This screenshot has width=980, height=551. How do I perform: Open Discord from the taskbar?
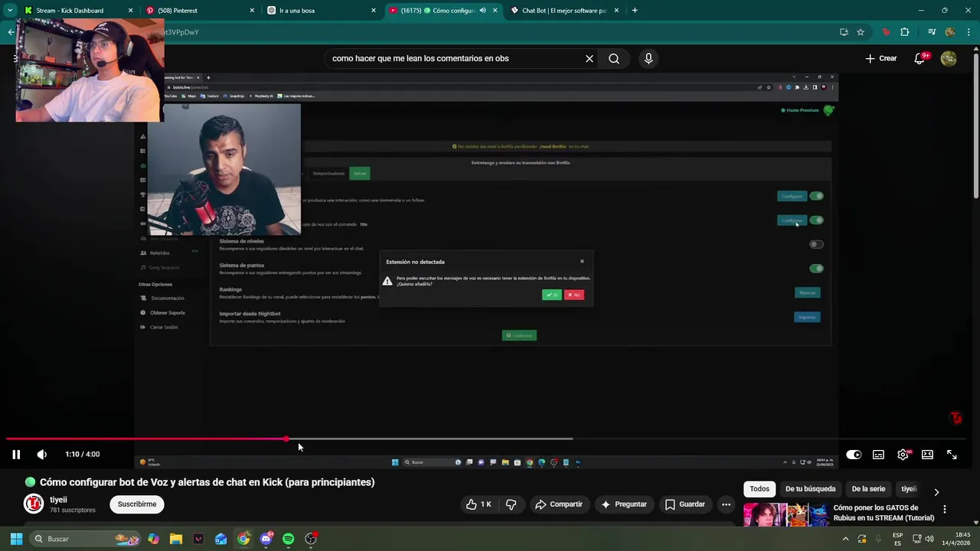click(x=266, y=539)
